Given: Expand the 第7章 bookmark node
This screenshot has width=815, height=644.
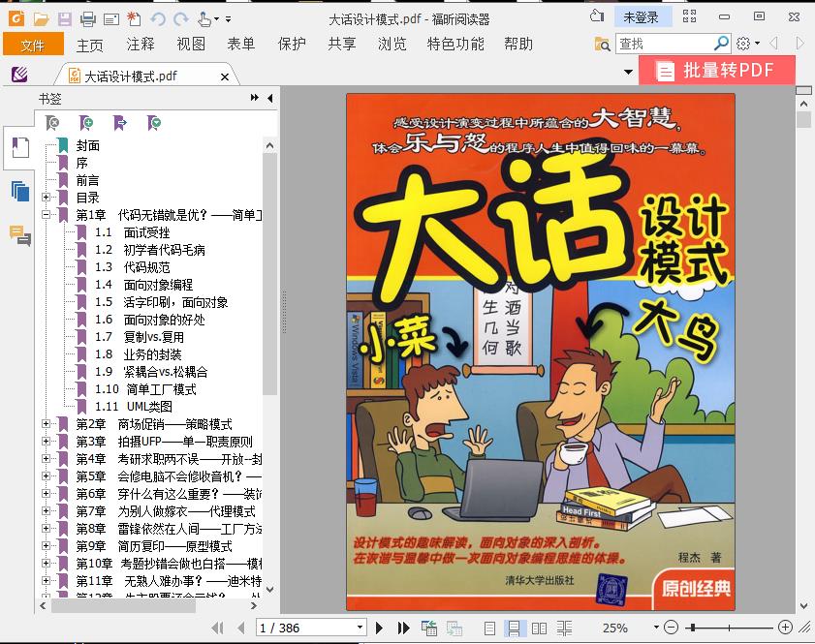Looking at the screenshot, I should [x=47, y=511].
